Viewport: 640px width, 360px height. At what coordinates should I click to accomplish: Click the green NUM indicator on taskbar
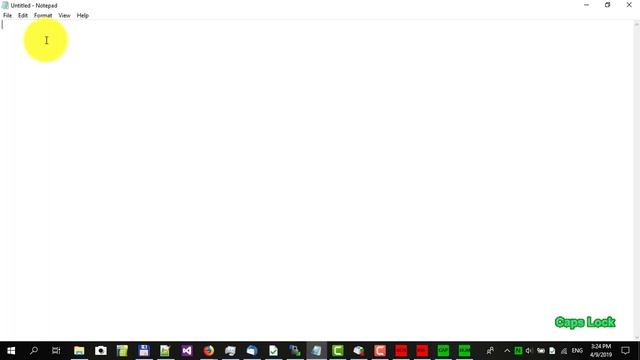tap(464, 351)
